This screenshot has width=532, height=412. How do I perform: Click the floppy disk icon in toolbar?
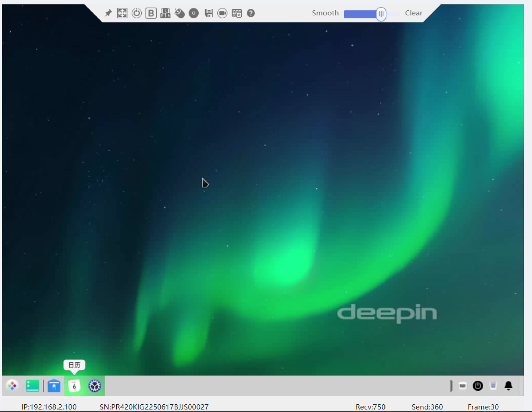tap(208, 13)
